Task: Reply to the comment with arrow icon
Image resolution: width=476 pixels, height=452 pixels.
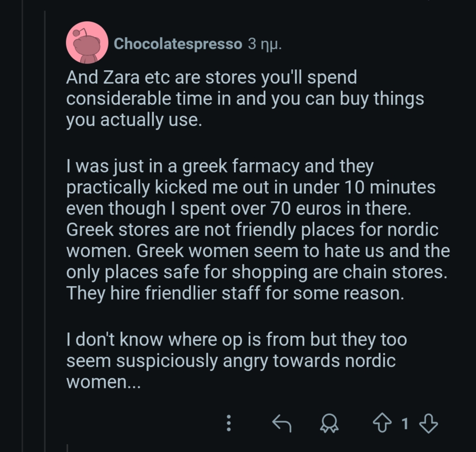Action: [281, 424]
